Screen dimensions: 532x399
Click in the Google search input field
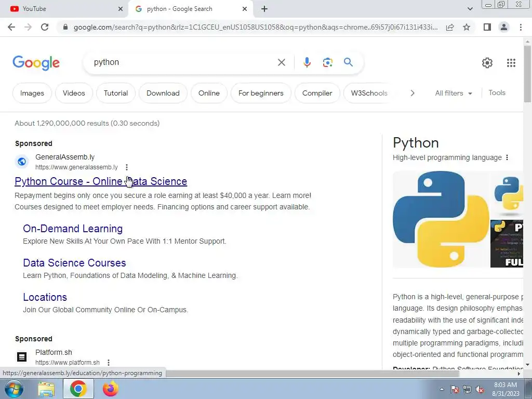pos(181,62)
